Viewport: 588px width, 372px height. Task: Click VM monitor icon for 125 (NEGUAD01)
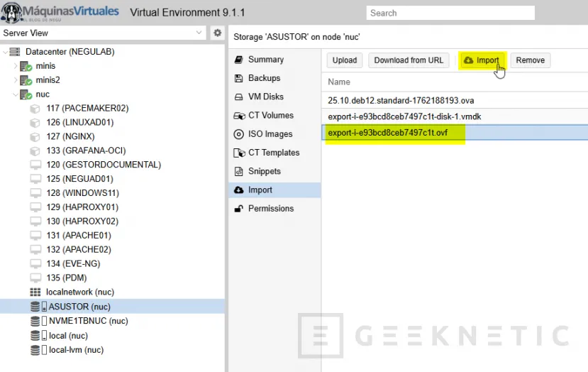[35, 179]
